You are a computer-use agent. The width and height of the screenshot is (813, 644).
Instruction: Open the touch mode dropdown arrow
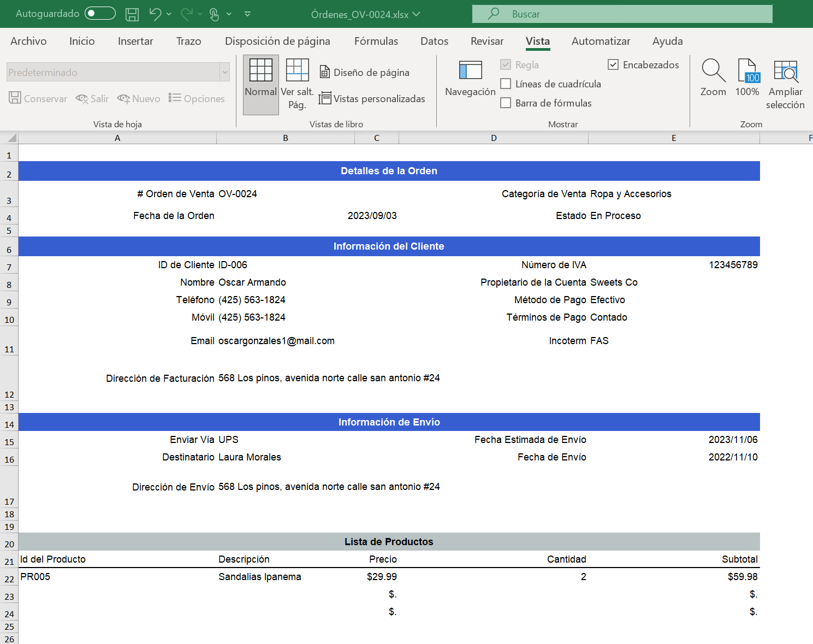(229, 14)
